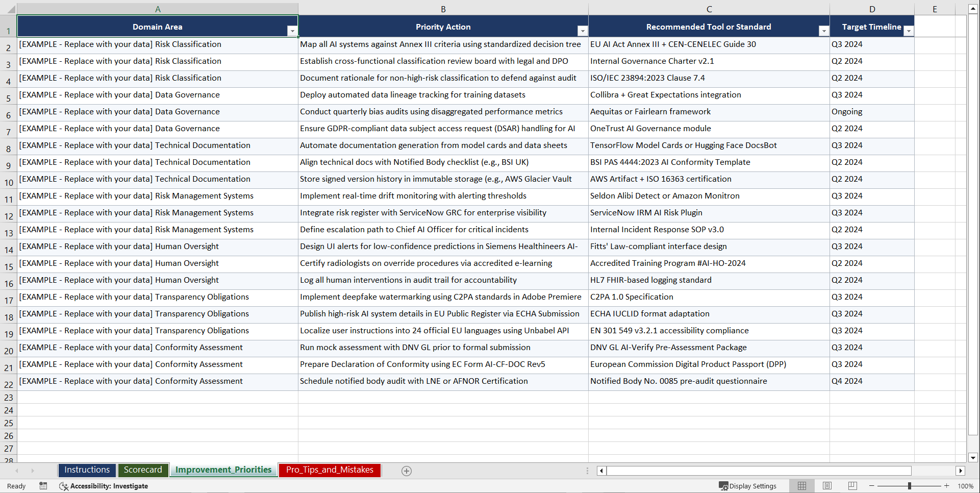Screen dimensions: 980x493
Task: Switch to Page Layout view icon
Action: click(826, 486)
